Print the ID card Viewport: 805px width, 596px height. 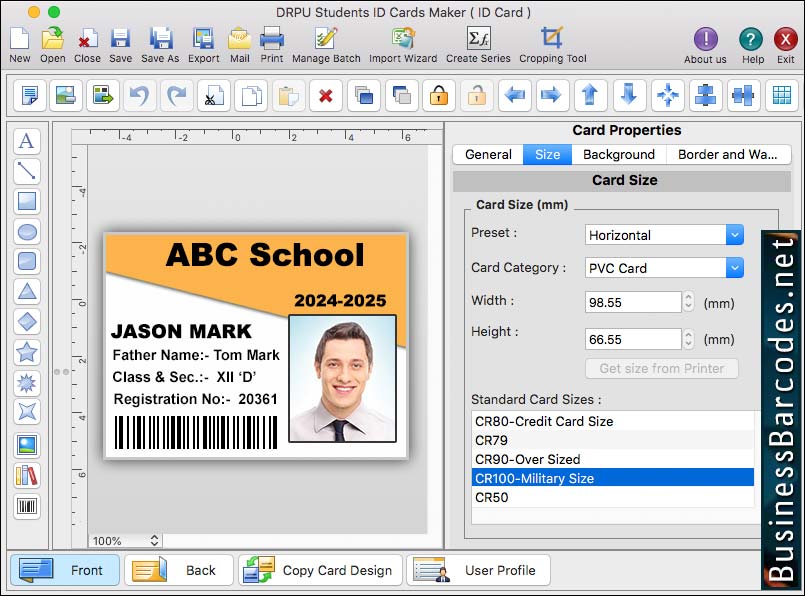(271, 39)
